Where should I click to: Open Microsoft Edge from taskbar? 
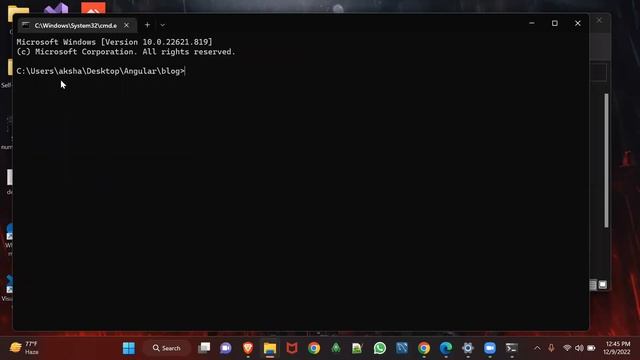pyautogui.click(x=446, y=348)
